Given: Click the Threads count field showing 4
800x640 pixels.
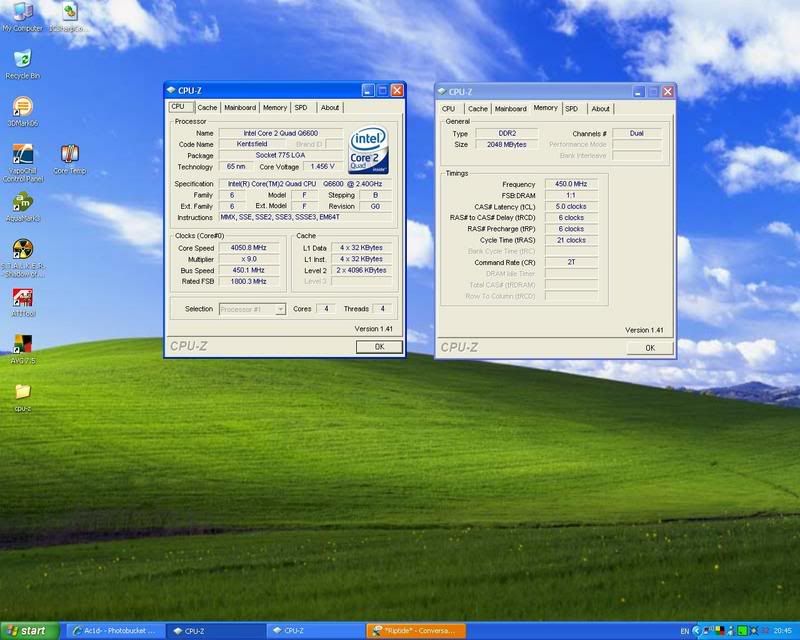Looking at the screenshot, I should pyautogui.click(x=382, y=309).
